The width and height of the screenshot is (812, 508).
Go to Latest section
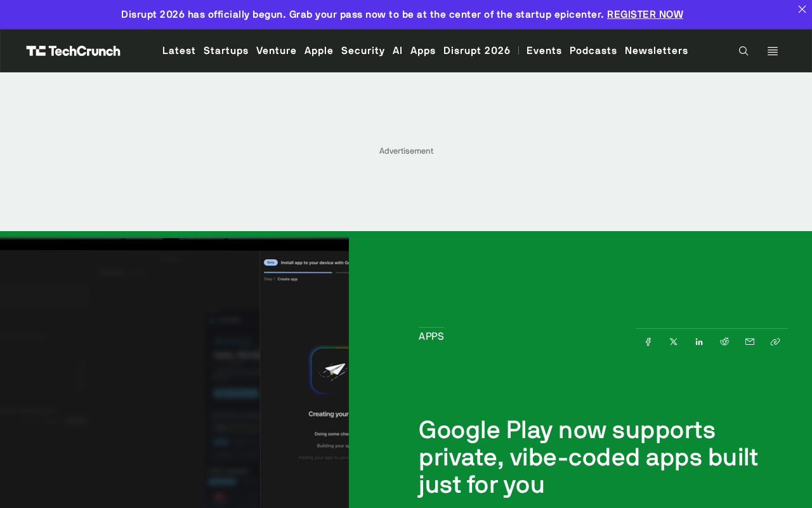point(179,51)
